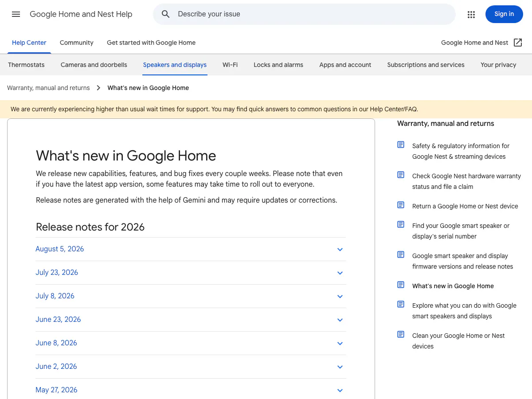This screenshot has width=532, height=399.
Task: Open Find your smart speaker serial number link
Action: [461, 231]
